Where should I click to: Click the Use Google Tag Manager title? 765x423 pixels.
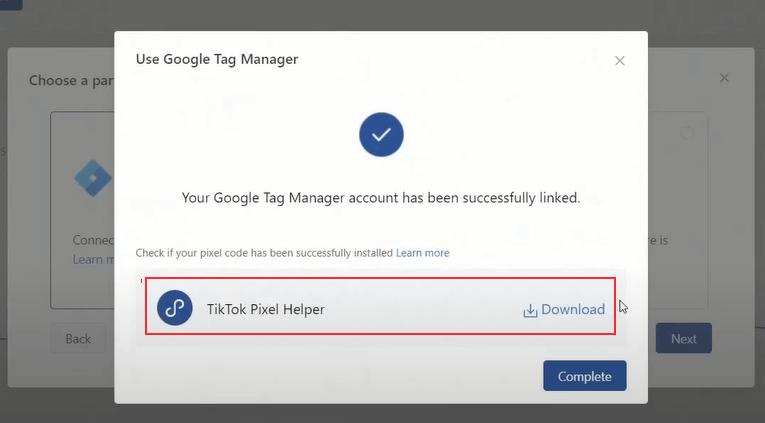[x=217, y=59]
